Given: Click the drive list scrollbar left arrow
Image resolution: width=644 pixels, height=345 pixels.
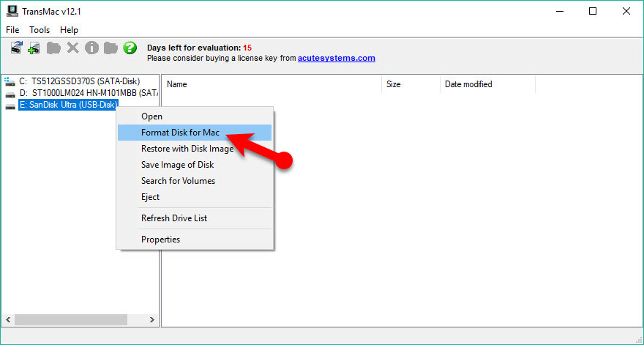Looking at the screenshot, I should 8,319.
